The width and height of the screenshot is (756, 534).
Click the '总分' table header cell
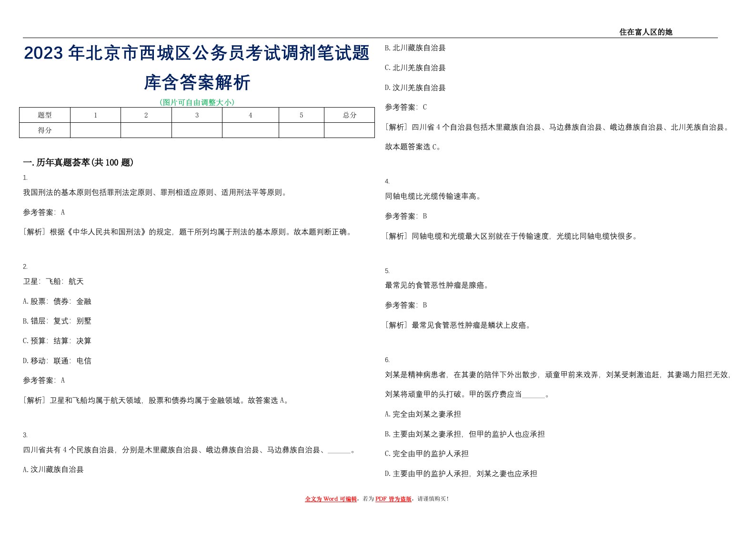pos(349,115)
